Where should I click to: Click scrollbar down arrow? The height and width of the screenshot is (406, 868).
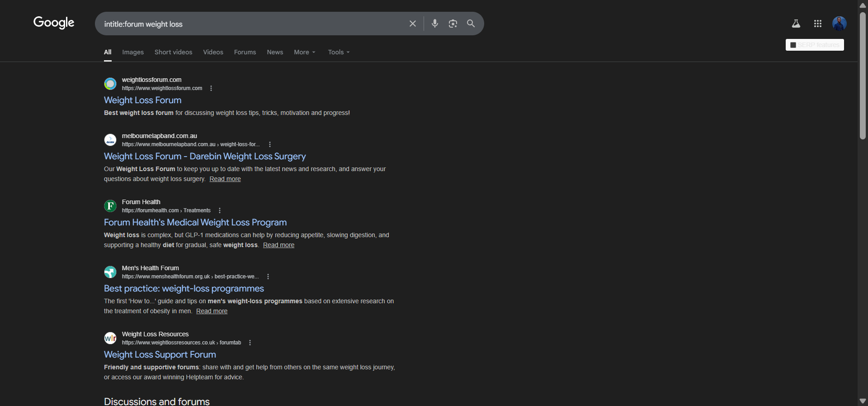click(863, 401)
